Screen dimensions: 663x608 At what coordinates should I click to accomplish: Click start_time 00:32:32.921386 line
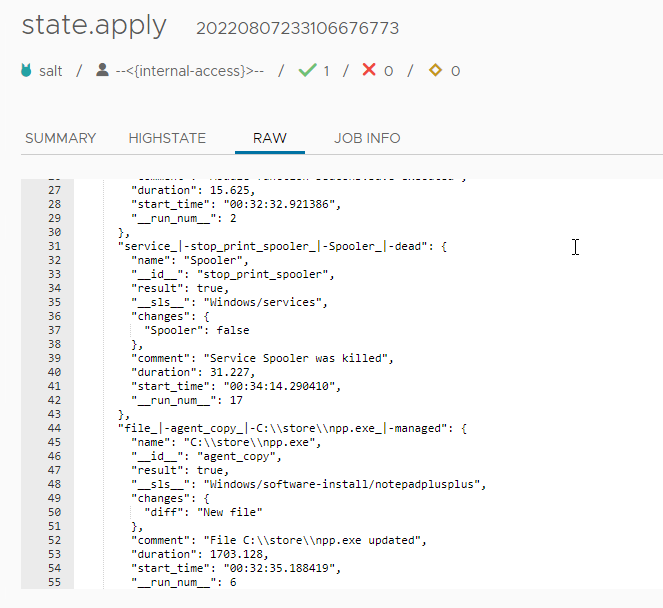(236, 204)
